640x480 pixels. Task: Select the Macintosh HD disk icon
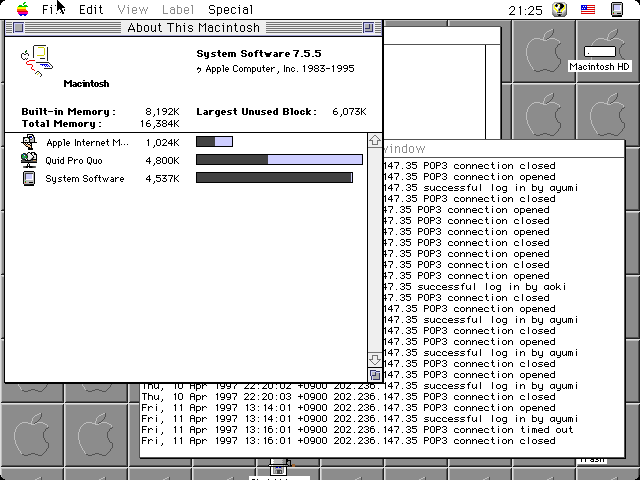[x=600, y=51]
